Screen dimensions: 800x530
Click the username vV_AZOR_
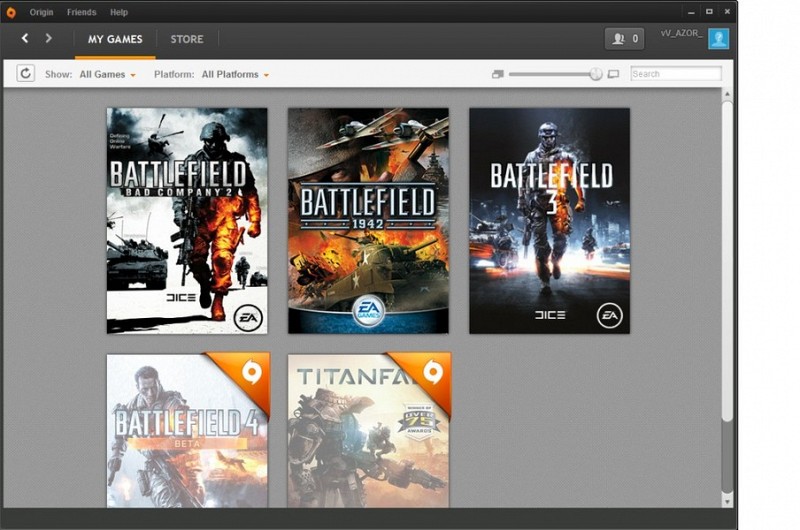(x=682, y=34)
